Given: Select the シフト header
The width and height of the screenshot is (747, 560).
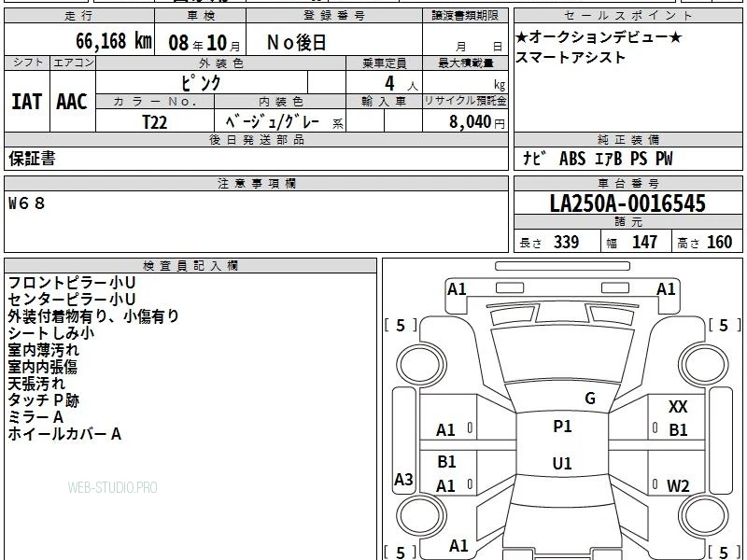Looking at the screenshot, I should pyautogui.click(x=28, y=63).
